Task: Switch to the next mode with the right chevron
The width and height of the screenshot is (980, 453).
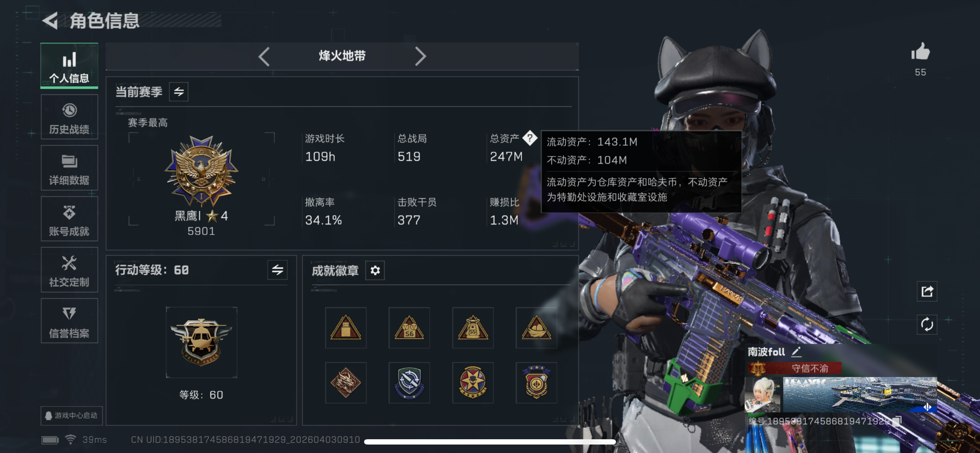Action: click(420, 57)
